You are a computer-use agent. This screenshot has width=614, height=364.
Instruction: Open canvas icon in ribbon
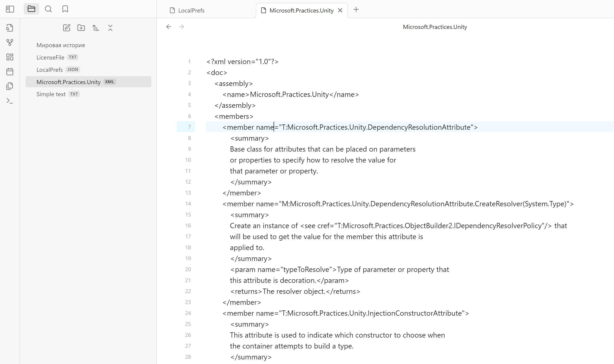[10, 57]
